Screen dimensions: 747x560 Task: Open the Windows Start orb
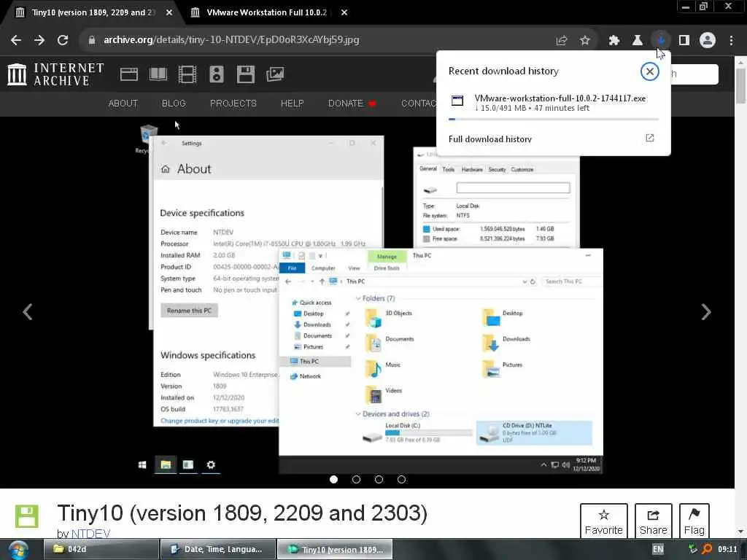[18, 550]
